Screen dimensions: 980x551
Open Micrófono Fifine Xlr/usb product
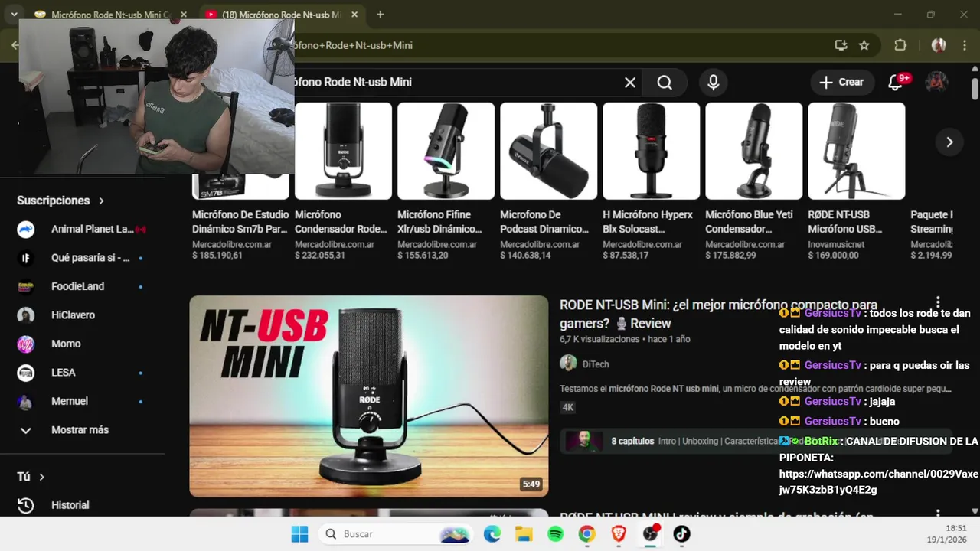446,182
